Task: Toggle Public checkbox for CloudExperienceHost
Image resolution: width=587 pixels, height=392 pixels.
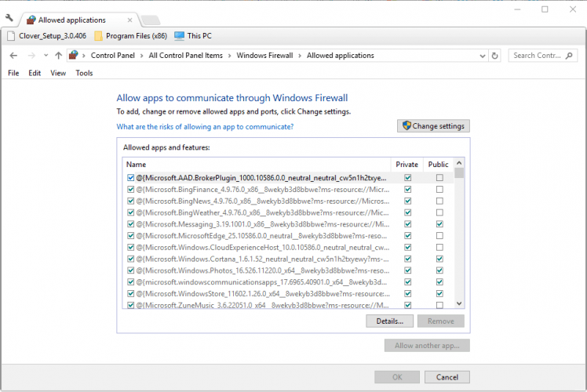Action: pos(439,247)
